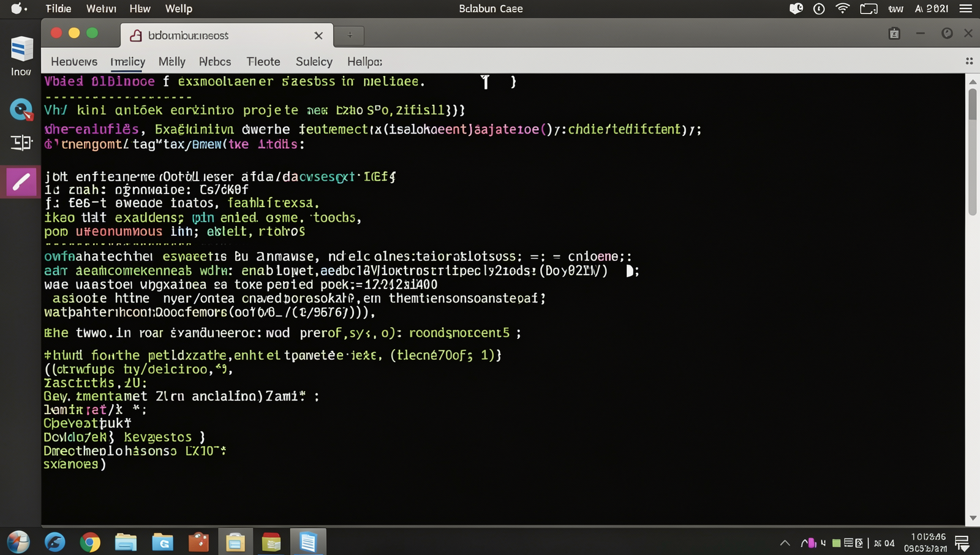Click the green square tray icon
This screenshot has width=980, height=555.
[836, 543]
